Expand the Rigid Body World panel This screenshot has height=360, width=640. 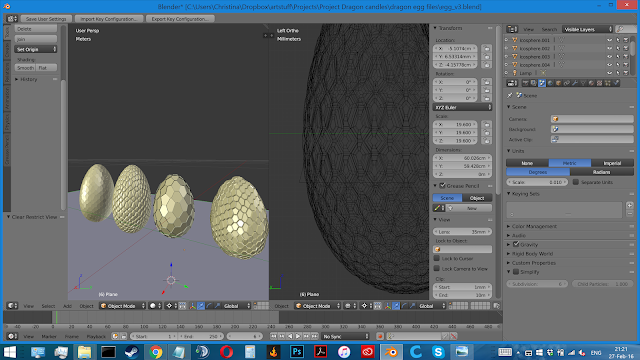(532, 253)
